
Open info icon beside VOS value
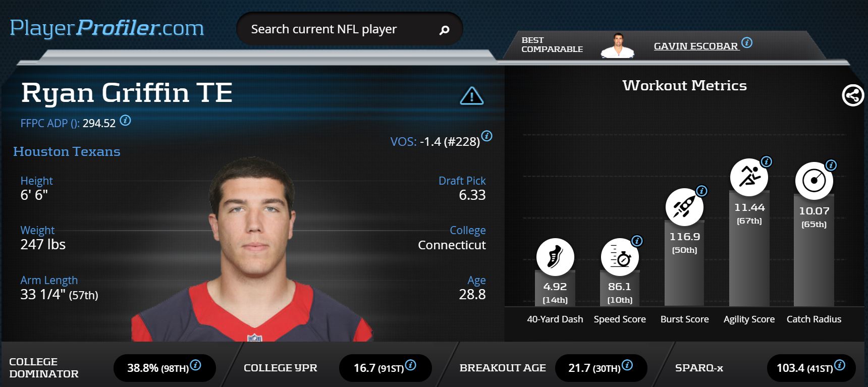point(486,135)
